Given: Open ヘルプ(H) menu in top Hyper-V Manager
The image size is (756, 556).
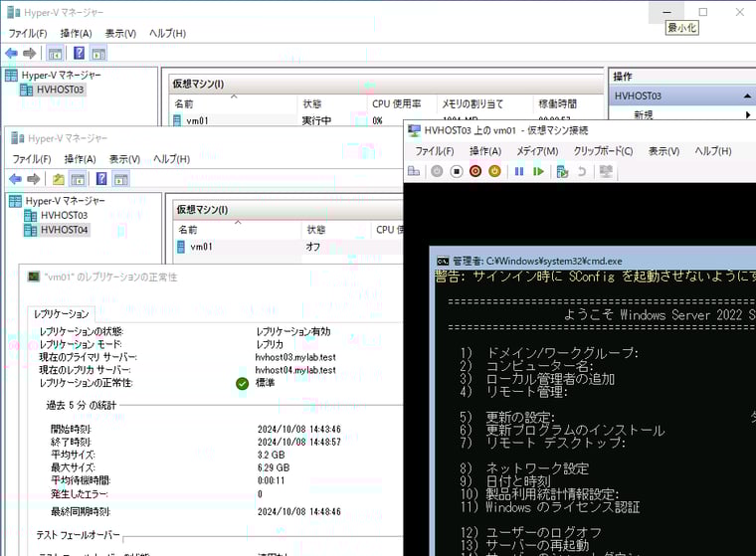Looking at the screenshot, I should click(x=167, y=33).
